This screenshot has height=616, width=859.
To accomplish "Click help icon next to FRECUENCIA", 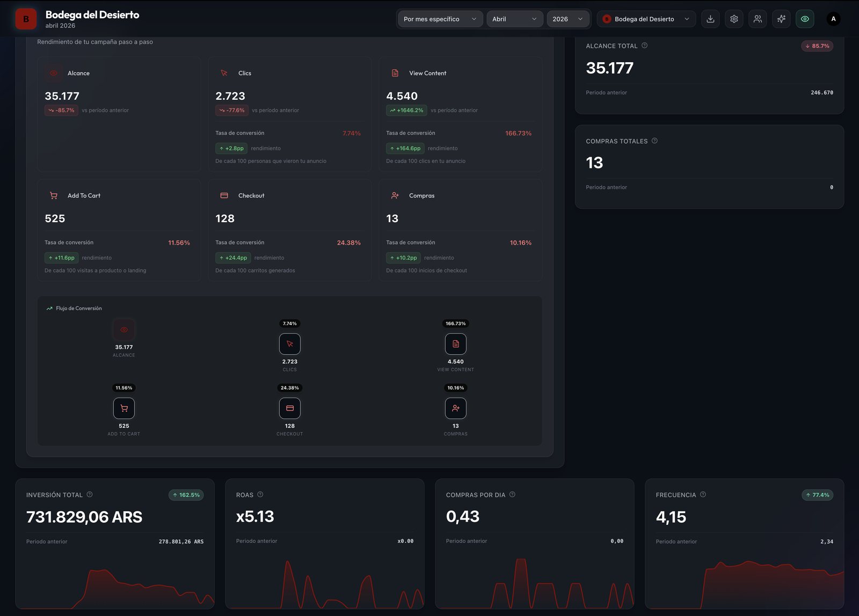I will pos(703,495).
